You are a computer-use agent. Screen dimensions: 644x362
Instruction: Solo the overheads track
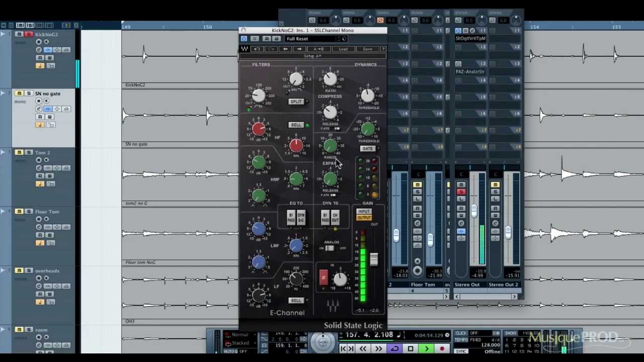click(x=29, y=270)
